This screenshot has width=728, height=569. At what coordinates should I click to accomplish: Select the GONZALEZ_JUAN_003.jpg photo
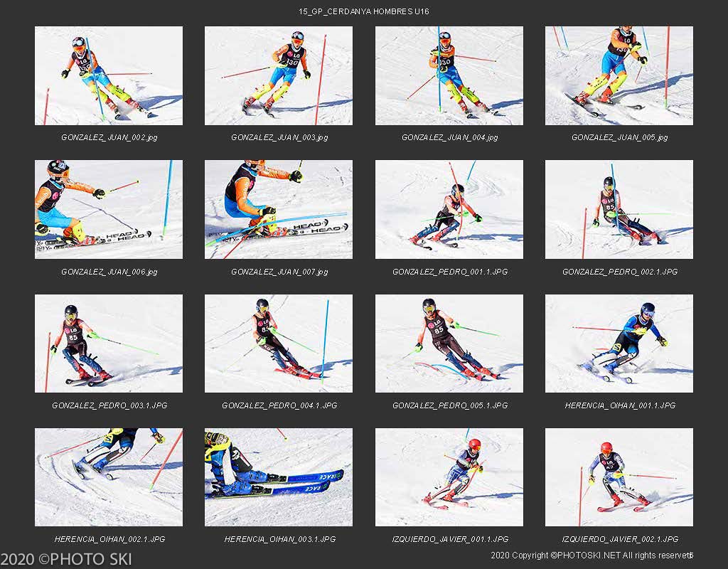(279, 75)
